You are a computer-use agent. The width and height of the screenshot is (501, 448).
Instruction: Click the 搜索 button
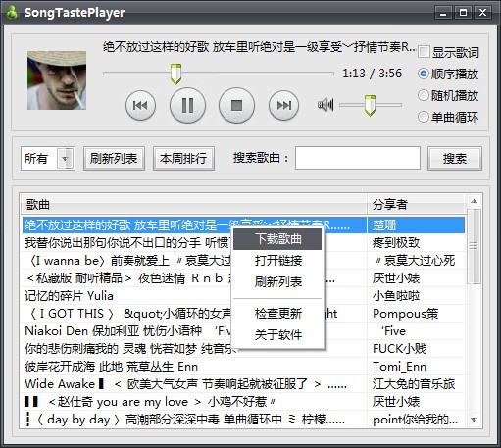[x=455, y=159]
